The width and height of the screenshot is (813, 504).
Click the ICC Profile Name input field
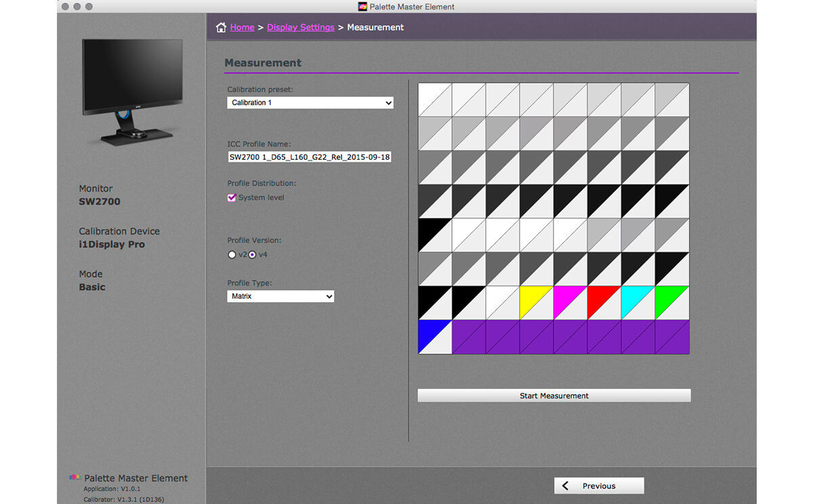(x=310, y=157)
